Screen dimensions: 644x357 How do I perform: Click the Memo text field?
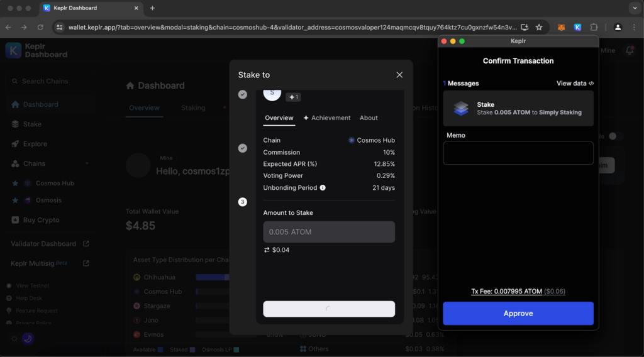518,153
